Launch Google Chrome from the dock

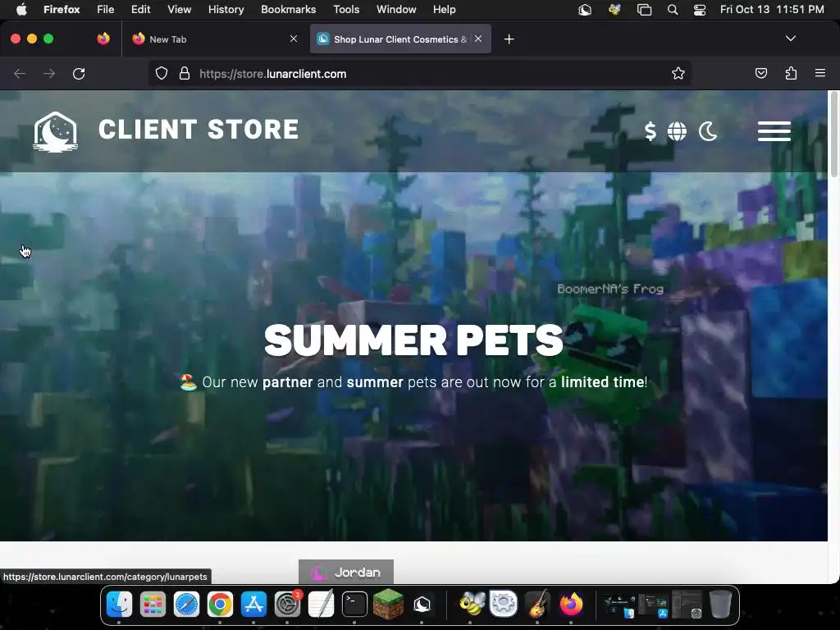coord(220,605)
